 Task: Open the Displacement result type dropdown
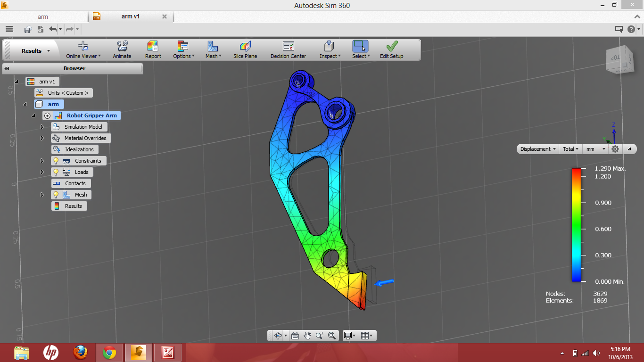pyautogui.click(x=538, y=149)
